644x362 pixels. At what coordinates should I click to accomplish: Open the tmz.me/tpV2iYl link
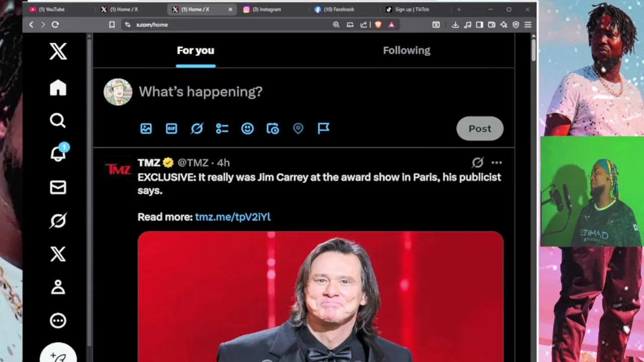coord(233,217)
